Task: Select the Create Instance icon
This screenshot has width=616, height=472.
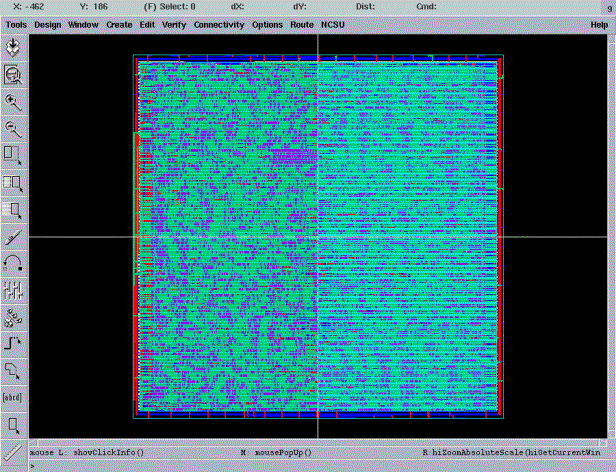Action: coord(14,317)
